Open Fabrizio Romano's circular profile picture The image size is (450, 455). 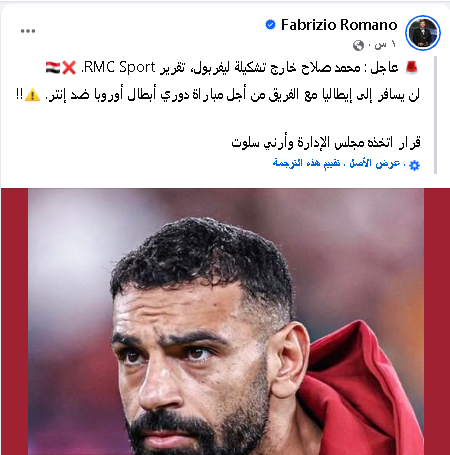point(423,33)
